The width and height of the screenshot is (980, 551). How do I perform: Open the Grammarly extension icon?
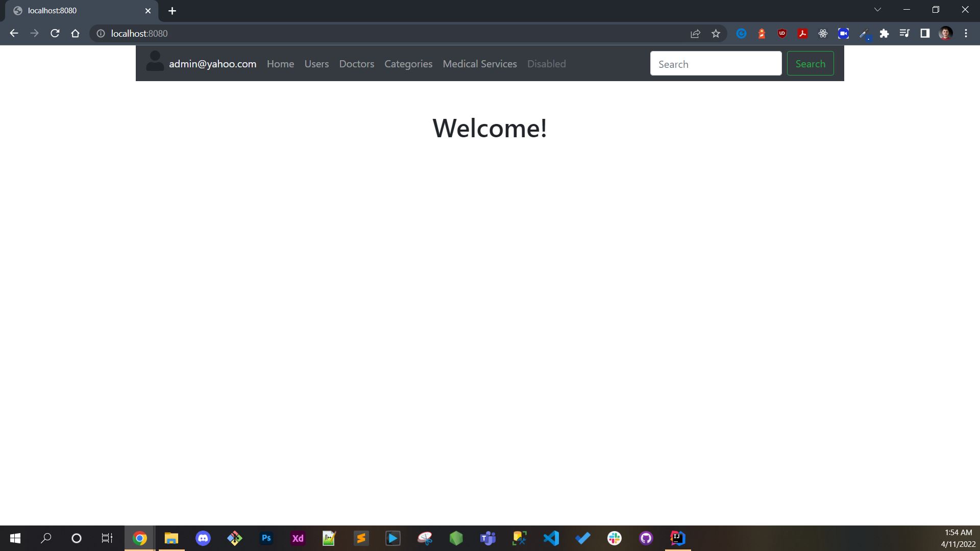741,33
